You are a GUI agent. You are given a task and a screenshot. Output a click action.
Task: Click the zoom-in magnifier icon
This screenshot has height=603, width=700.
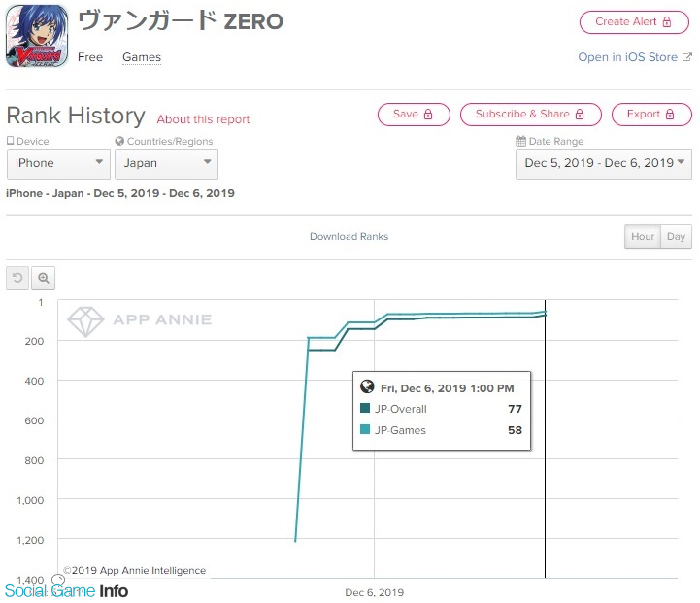click(x=44, y=278)
